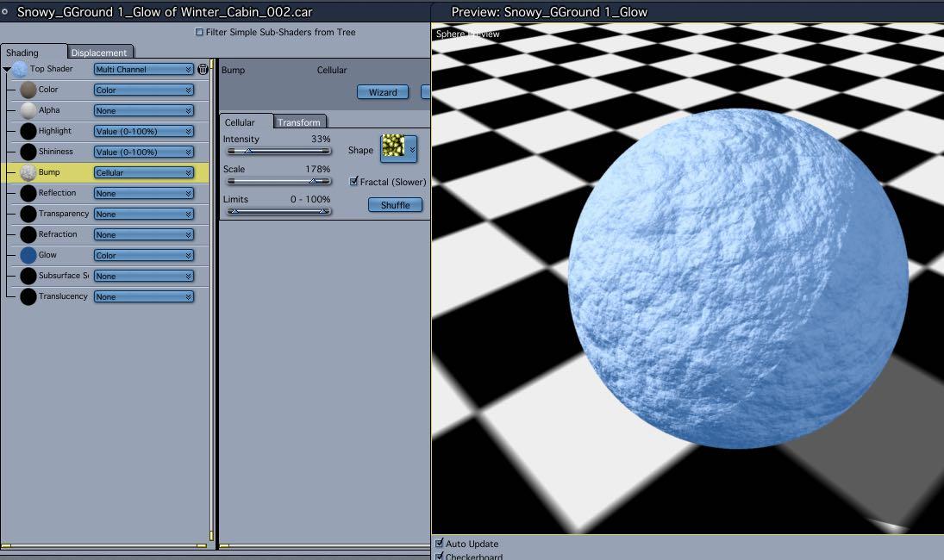Click the Transparency channel sphere icon
Screen dimensions: 944x560
pyautogui.click(x=28, y=215)
